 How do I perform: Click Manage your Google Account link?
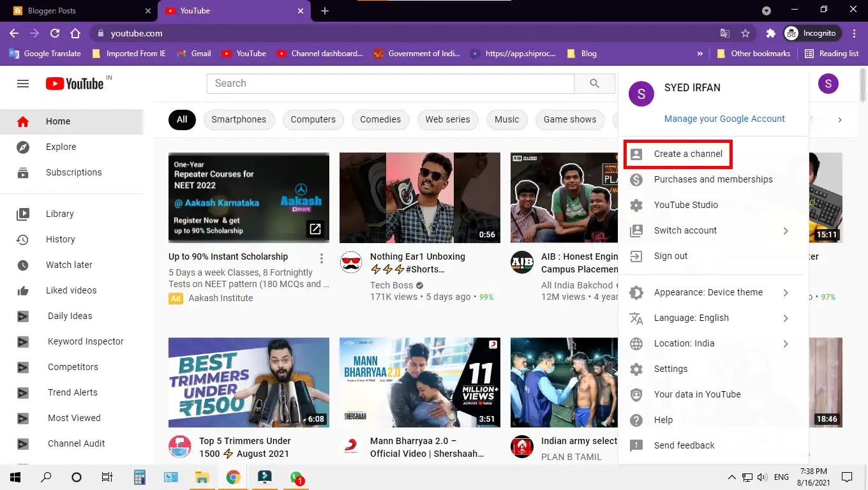click(724, 119)
